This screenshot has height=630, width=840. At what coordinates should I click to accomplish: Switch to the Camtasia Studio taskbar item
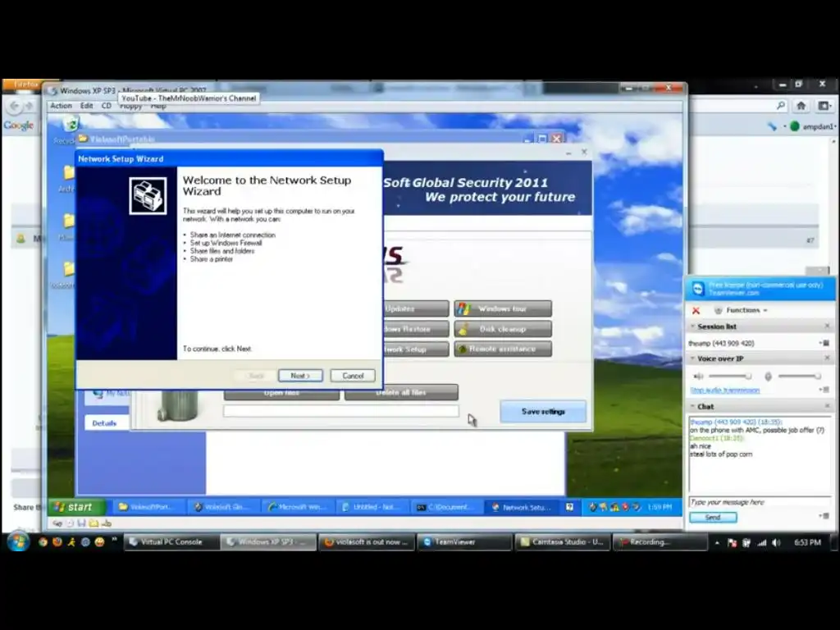(562, 541)
